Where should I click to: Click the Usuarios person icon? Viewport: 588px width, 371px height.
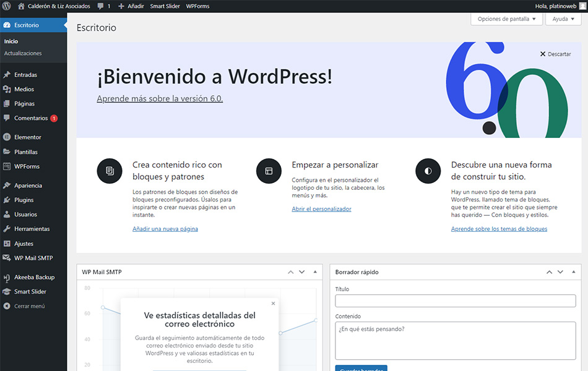7,215
